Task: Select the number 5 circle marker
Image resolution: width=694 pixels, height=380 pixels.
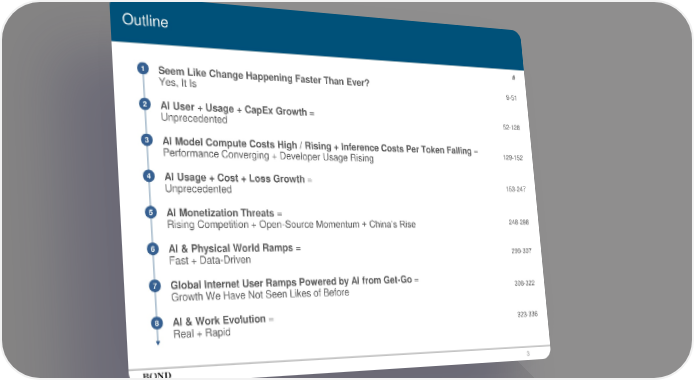Action: click(x=150, y=212)
